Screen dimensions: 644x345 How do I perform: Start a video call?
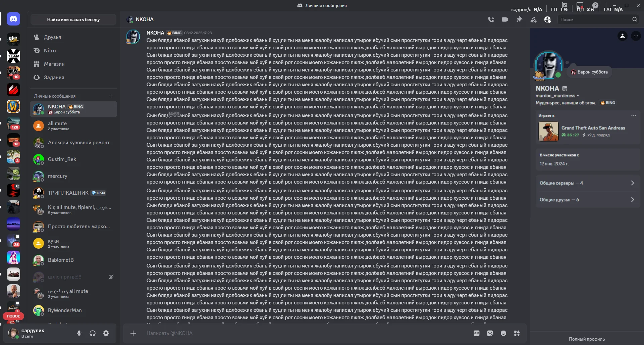(505, 19)
